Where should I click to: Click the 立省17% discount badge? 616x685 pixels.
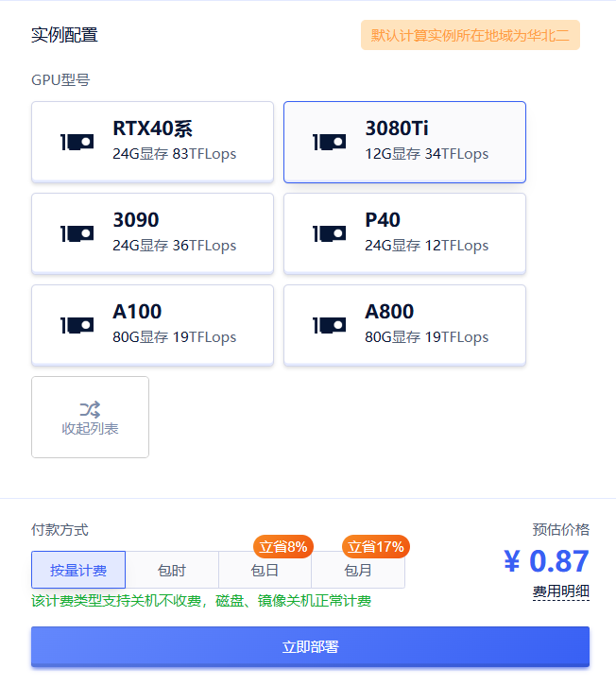[x=376, y=546]
